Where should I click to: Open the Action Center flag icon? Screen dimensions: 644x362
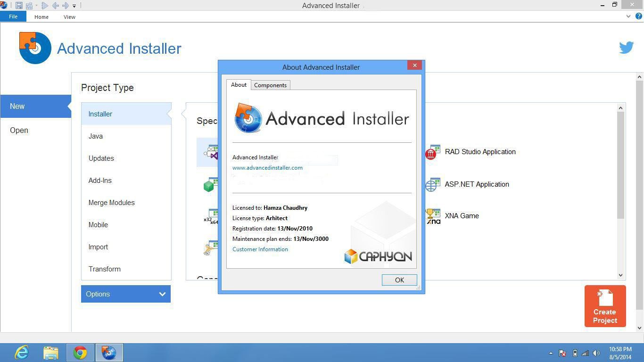[x=562, y=353]
